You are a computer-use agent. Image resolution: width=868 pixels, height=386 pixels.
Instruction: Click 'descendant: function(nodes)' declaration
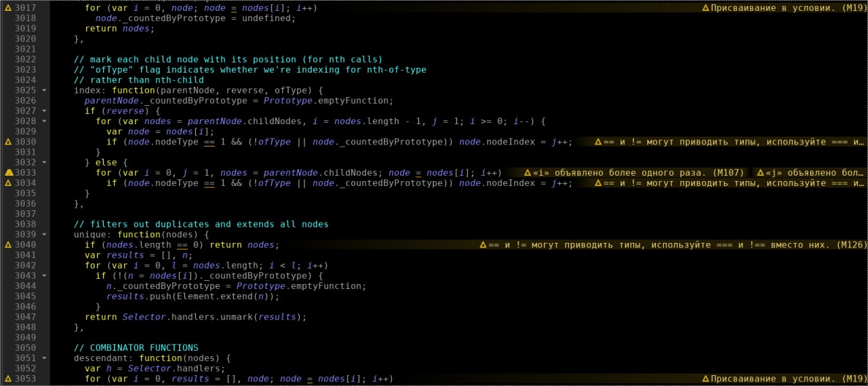(152, 358)
